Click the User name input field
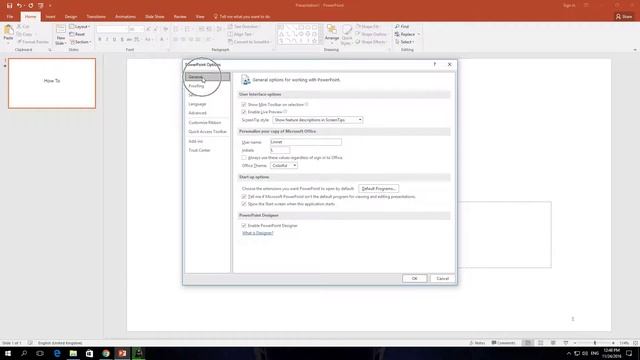The width and height of the screenshot is (640, 360). point(306,142)
